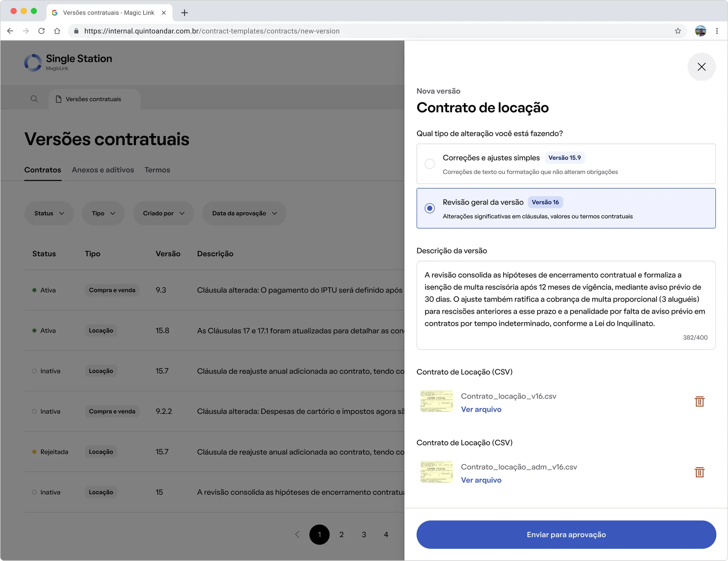The image size is (728, 561).
Task: Expand the Status filter dropdown
Action: 49,213
